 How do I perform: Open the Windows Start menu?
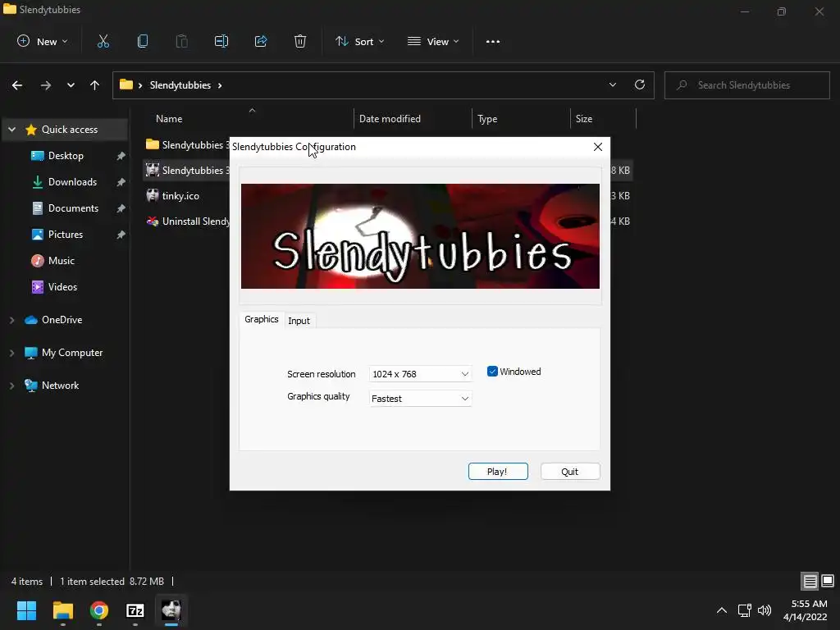coord(26,610)
